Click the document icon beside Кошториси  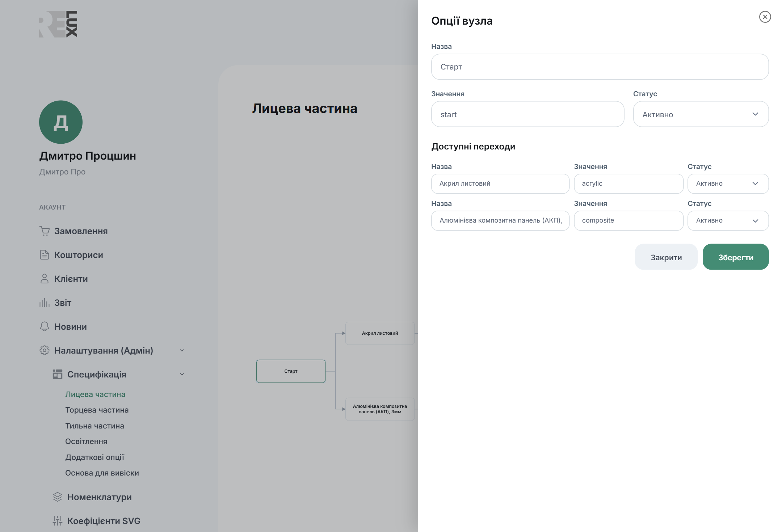[x=45, y=255]
